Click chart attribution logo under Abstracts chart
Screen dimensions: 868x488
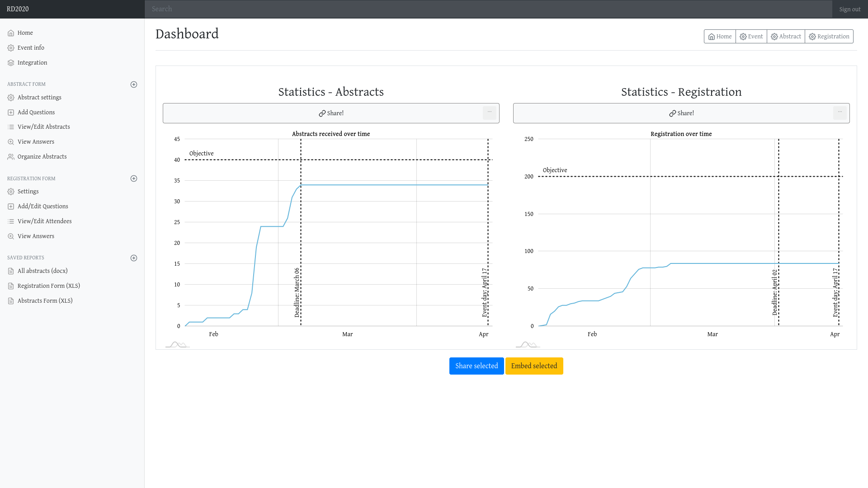177,345
